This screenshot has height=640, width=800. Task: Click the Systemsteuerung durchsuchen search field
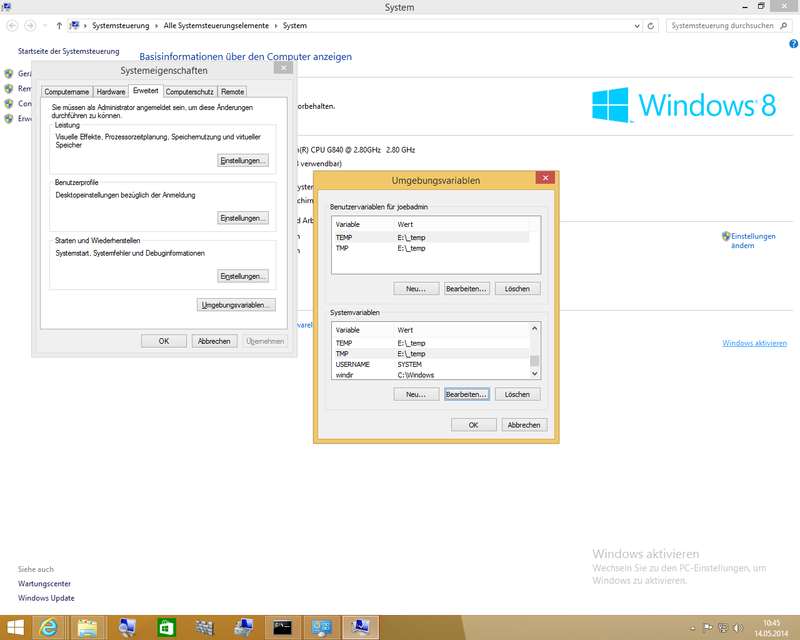(x=720, y=25)
